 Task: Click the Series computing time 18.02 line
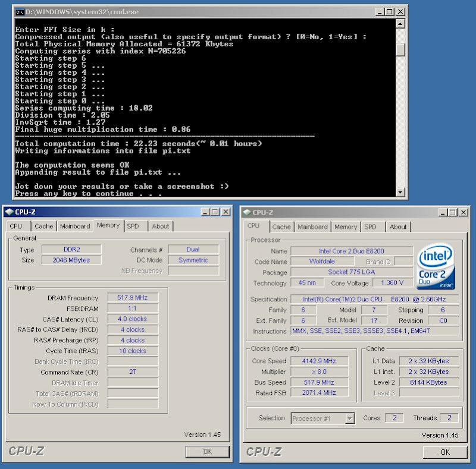click(84, 108)
